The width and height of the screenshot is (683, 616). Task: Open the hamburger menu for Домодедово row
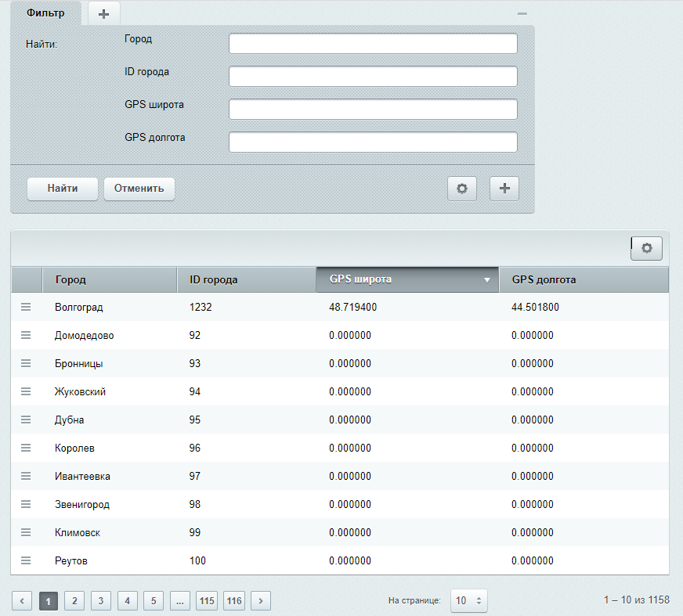26,336
